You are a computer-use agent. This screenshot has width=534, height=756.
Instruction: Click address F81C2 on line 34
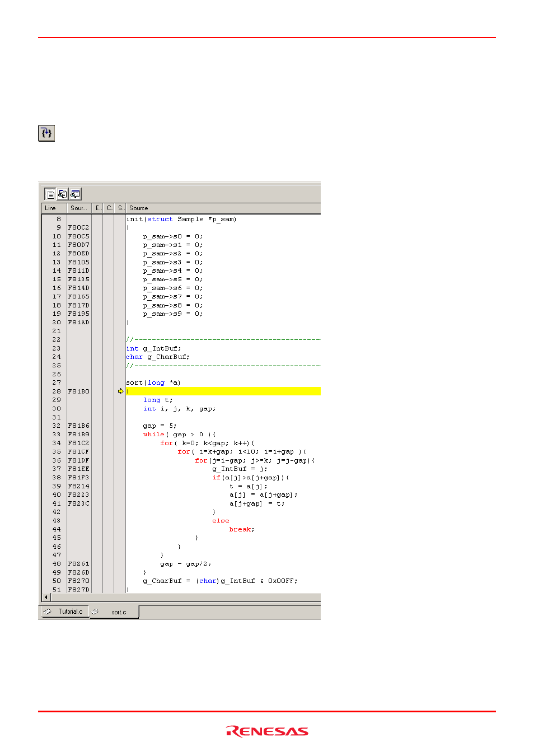(x=79, y=443)
